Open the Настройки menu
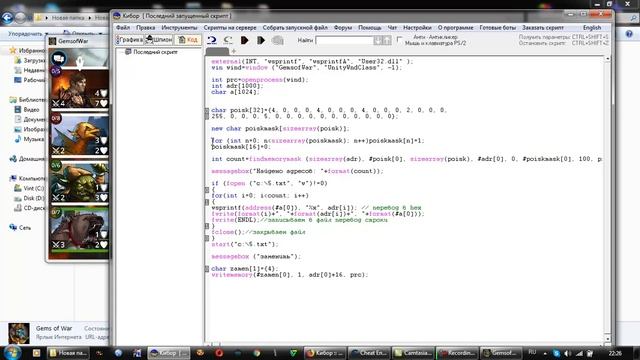640x360 pixels. pos(417,28)
